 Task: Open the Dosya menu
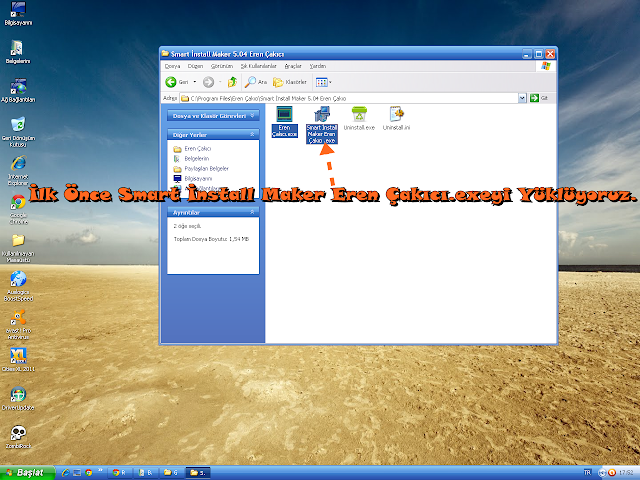pyautogui.click(x=172, y=66)
